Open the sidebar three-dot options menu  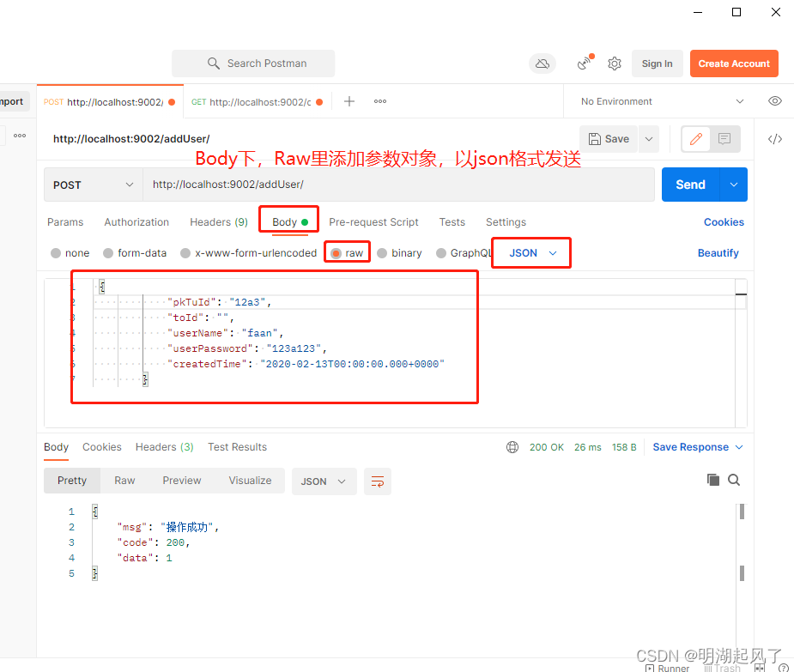pos(20,136)
